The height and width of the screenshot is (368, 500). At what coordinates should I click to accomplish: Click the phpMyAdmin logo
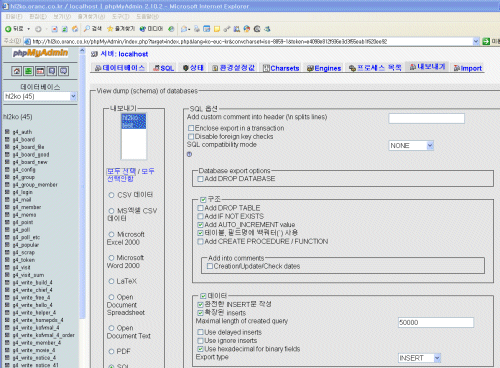pos(40,53)
